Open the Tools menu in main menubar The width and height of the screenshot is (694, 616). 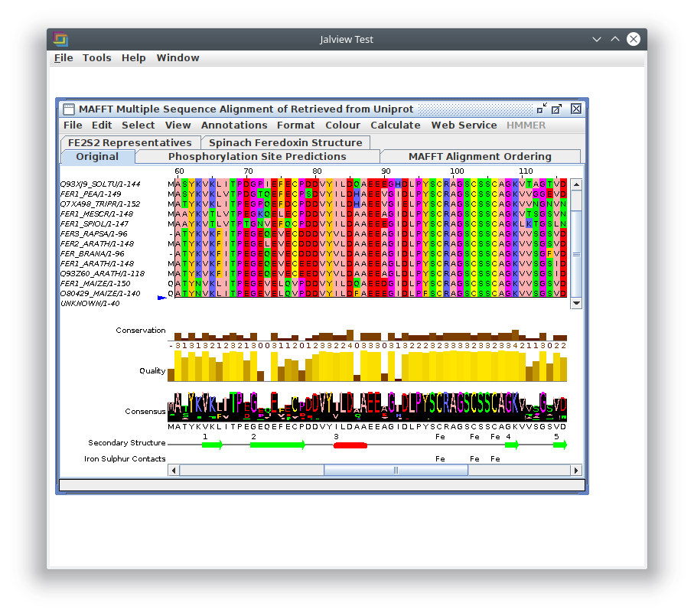[x=96, y=58]
